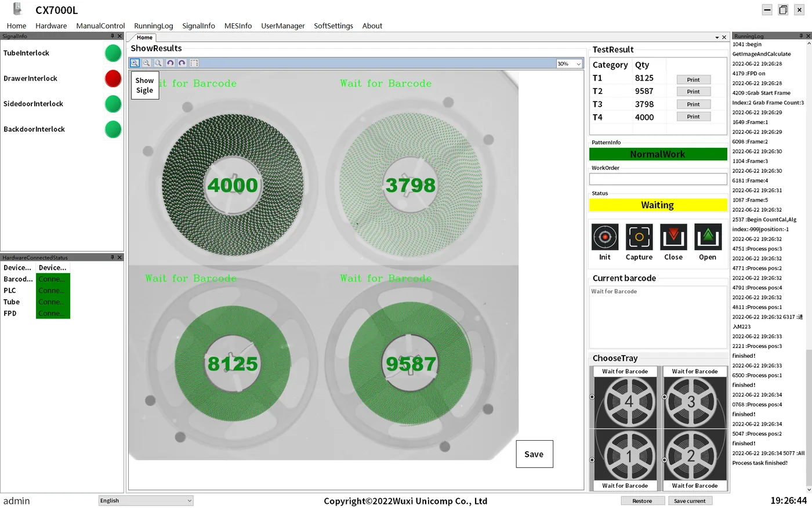Close the SignalInfo panel
The width and height of the screenshot is (812, 508).
coord(120,36)
